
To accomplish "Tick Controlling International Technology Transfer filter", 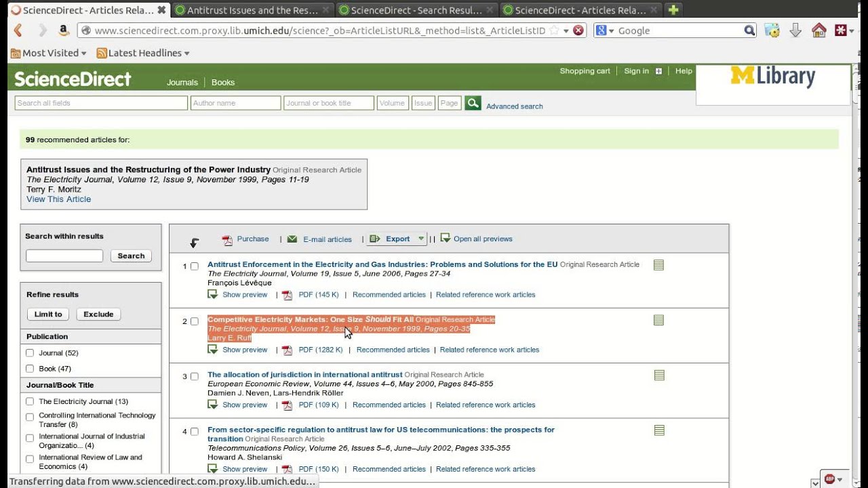I will (30, 417).
